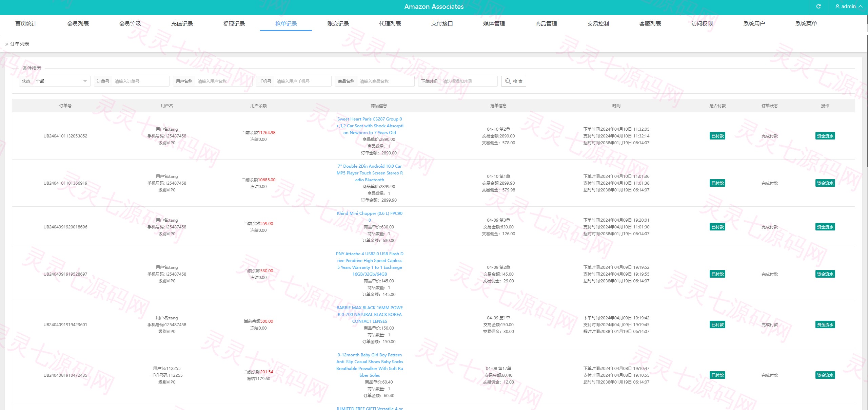Focus the 手机号 input field
868x410 pixels.
pyautogui.click(x=302, y=81)
